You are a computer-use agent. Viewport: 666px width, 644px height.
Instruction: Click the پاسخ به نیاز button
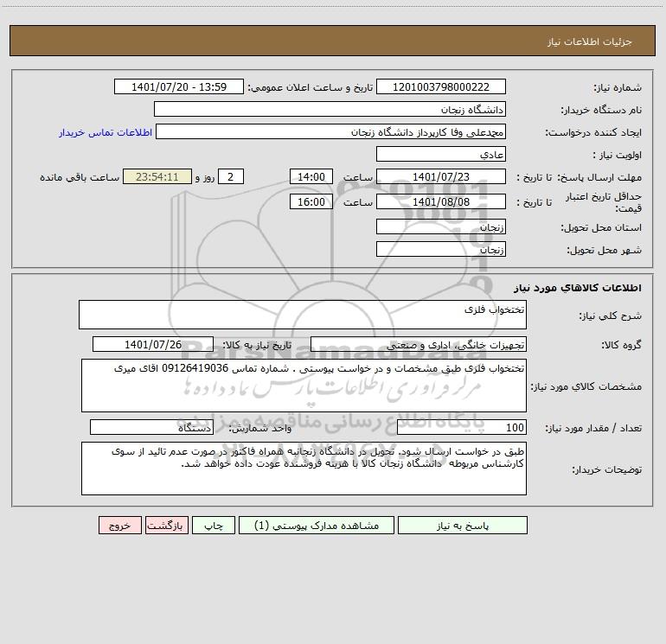click(463, 525)
